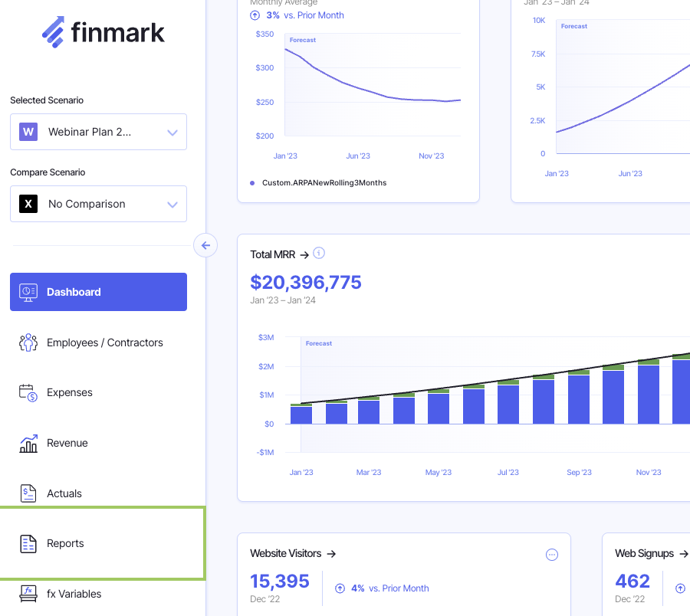Click the finmark logo
The height and width of the screenshot is (616, 690).
103,32
